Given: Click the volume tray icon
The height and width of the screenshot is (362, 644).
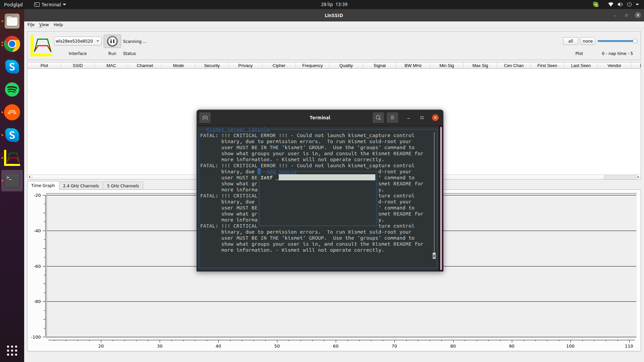Looking at the screenshot, I should (x=620, y=4).
